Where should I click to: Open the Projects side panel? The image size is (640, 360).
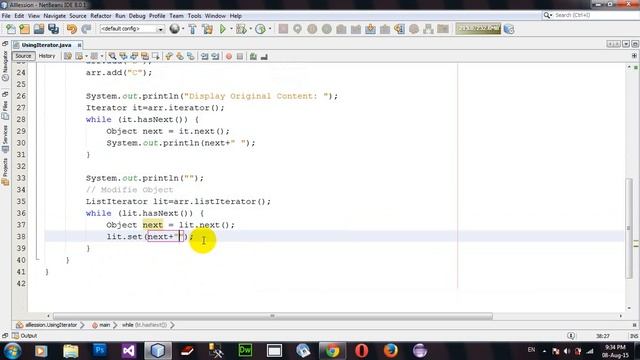pos(5,172)
